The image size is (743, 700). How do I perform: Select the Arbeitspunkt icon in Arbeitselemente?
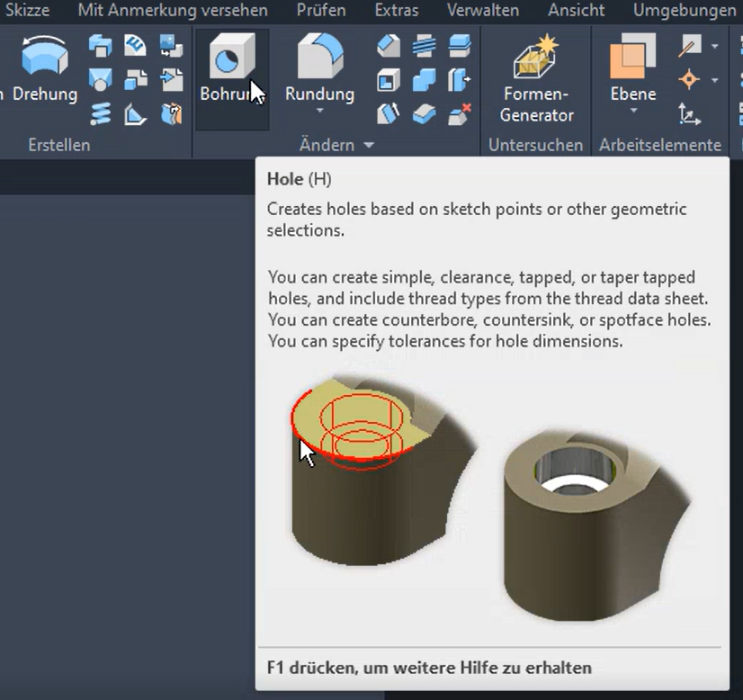coord(691,79)
